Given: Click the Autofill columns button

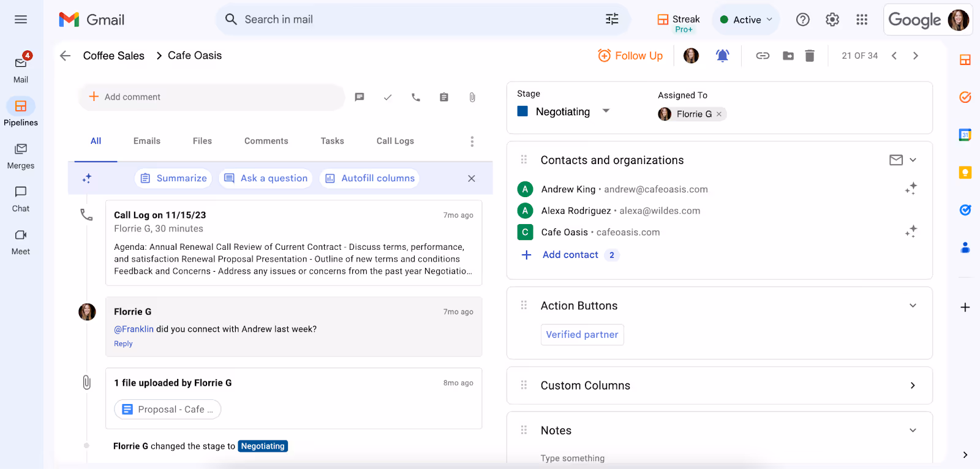Looking at the screenshot, I should (369, 178).
